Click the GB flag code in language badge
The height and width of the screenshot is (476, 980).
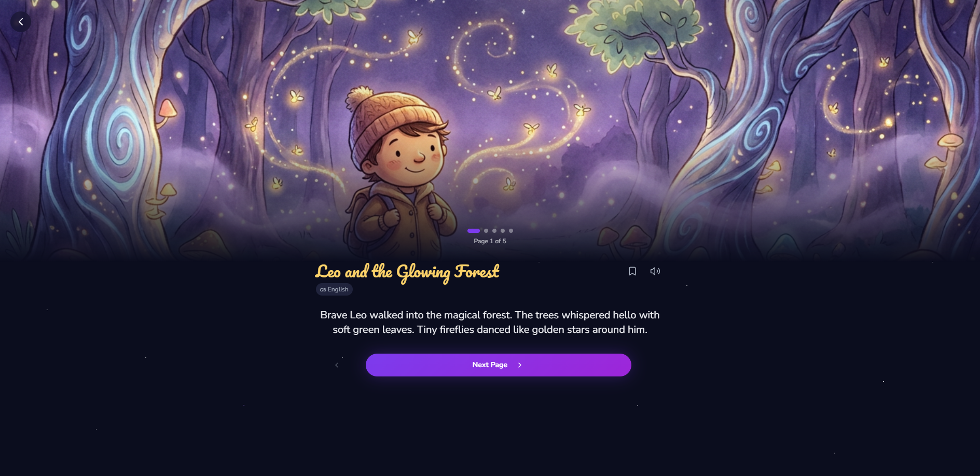pos(323,290)
